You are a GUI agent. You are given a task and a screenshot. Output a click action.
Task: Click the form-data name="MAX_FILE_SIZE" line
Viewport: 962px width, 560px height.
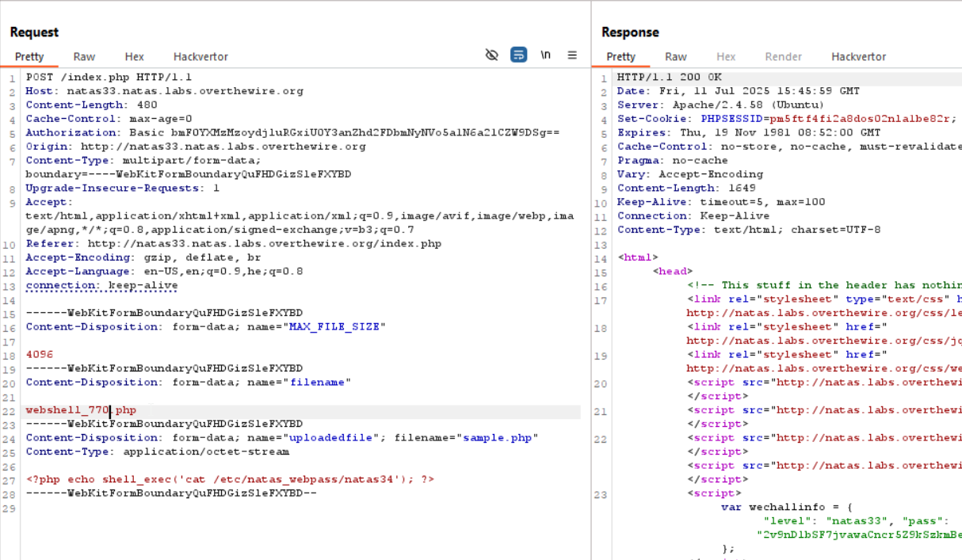point(205,326)
